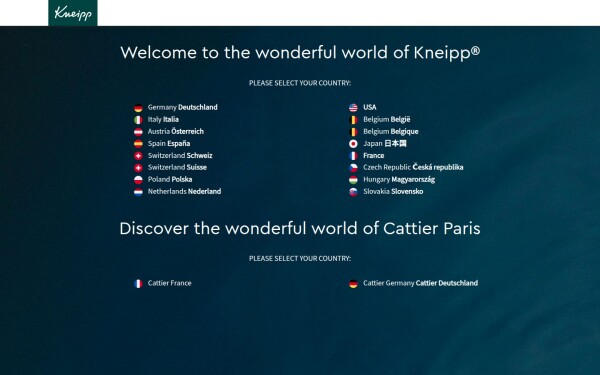Open Netherlands Nederland link
Image resolution: width=600 pixels, height=375 pixels.
(x=184, y=191)
